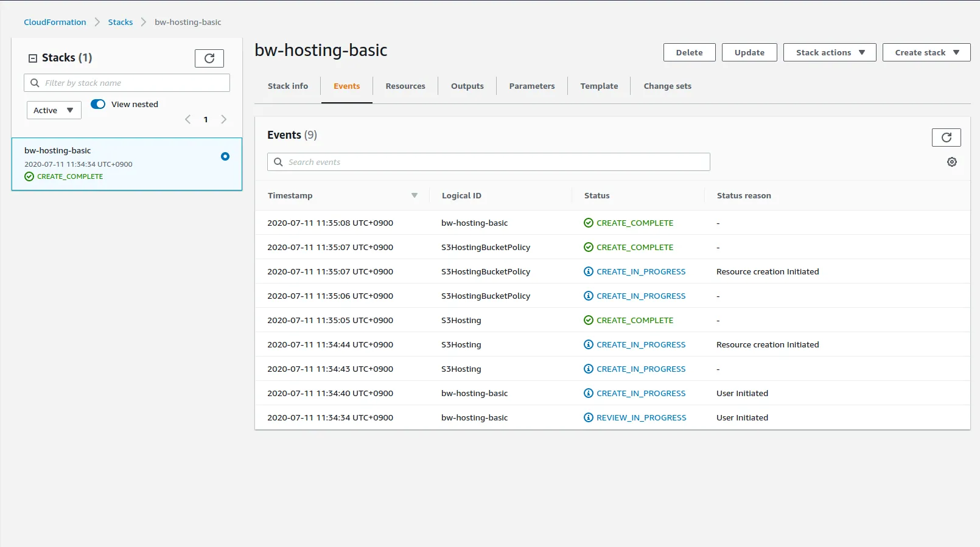Go to previous stacks page
The width and height of the screenshot is (980, 547).
click(188, 119)
